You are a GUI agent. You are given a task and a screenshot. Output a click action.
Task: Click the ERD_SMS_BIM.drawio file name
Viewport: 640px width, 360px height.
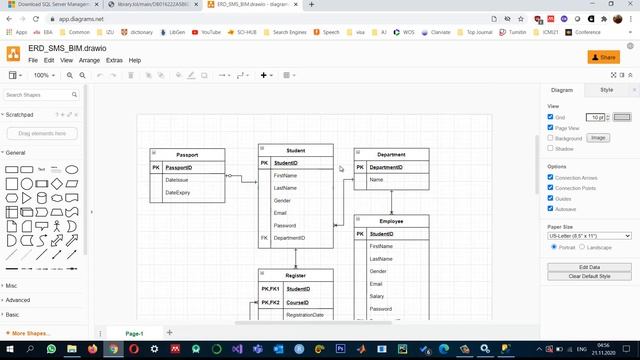tap(67, 48)
